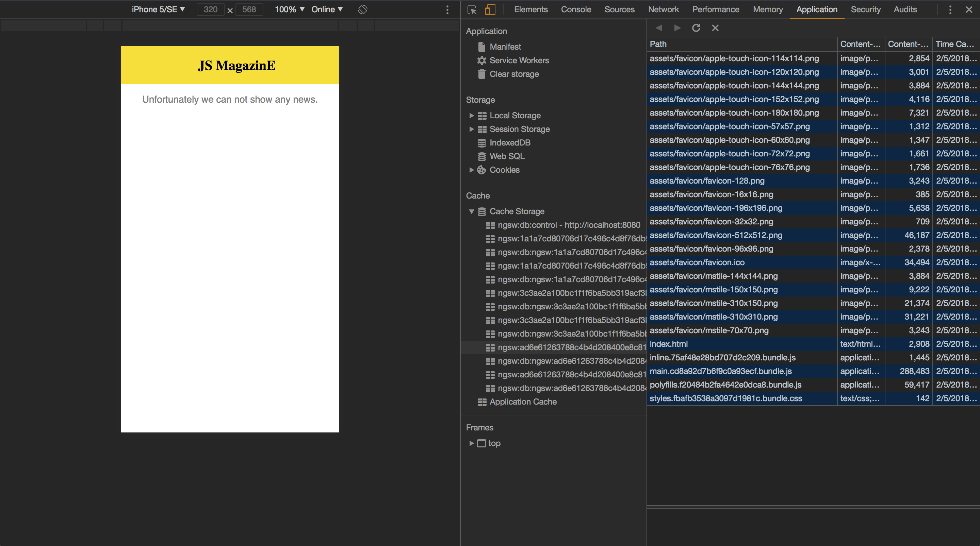
Task: Open DevTools more options menu
Action: [950, 10]
